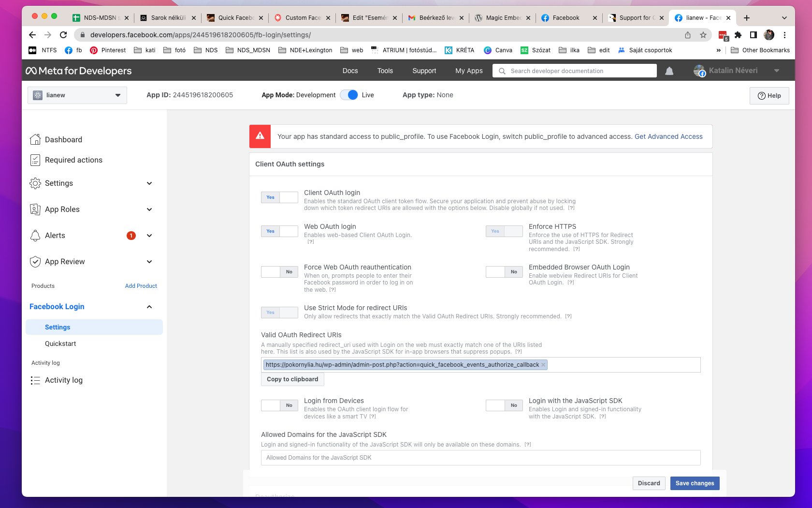Image resolution: width=812 pixels, height=508 pixels.
Task: Toggle Client OAuth login switch
Action: pyautogui.click(x=279, y=197)
